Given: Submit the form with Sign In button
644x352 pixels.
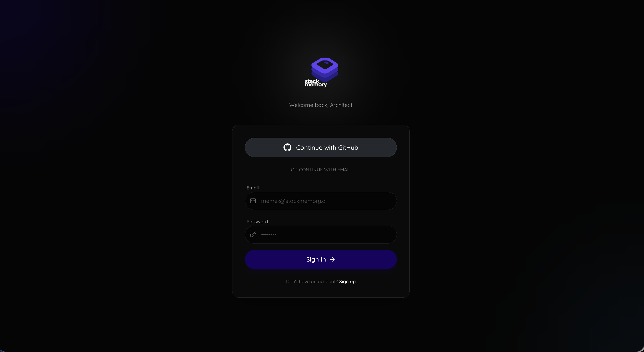Looking at the screenshot, I should (x=321, y=259).
